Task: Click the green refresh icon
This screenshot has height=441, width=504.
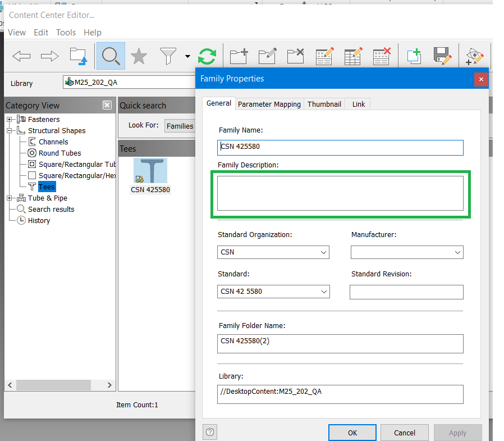Action: click(x=207, y=56)
